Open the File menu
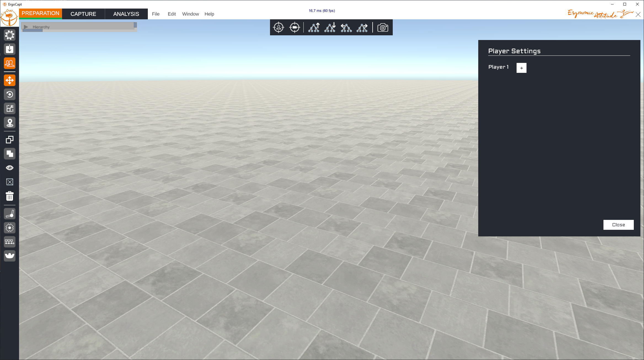The image size is (644, 360). (x=156, y=14)
